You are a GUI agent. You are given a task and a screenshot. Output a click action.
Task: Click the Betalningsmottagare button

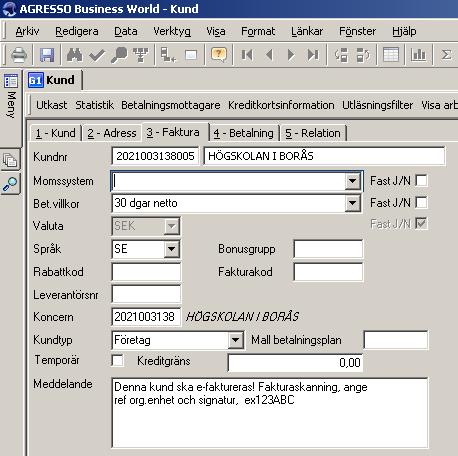tap(171, 105)
